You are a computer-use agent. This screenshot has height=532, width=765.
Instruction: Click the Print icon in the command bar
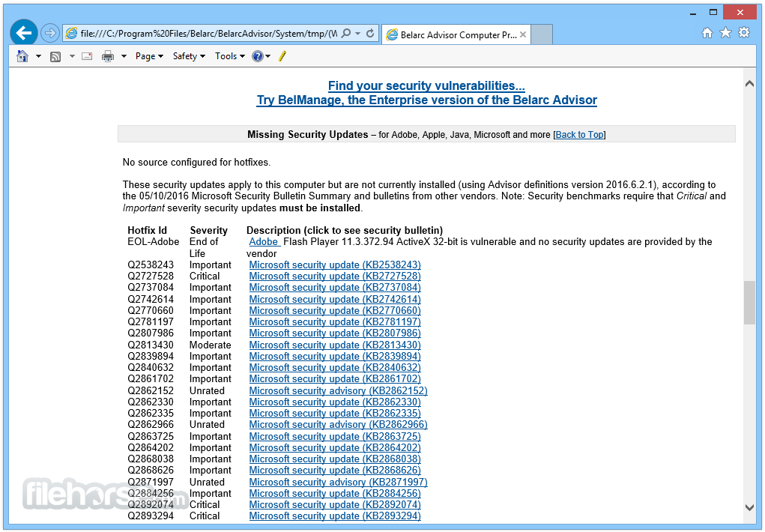(x=108, y=57)
